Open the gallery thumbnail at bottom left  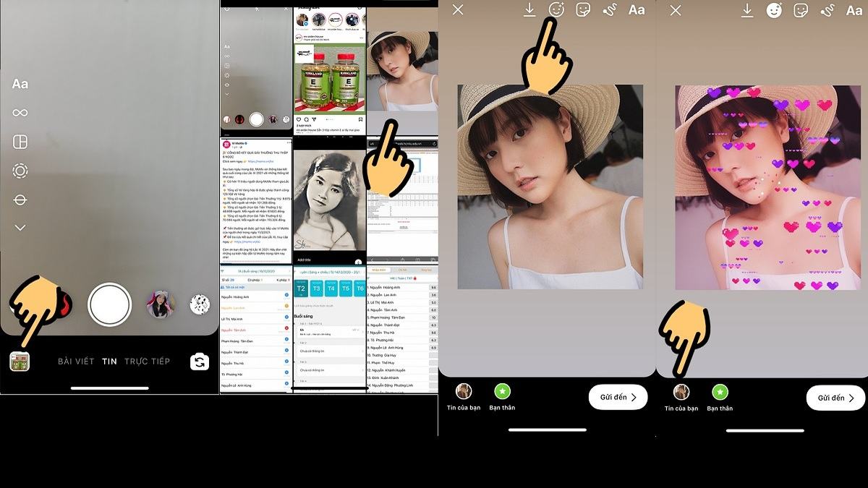[x=20, y=361]
